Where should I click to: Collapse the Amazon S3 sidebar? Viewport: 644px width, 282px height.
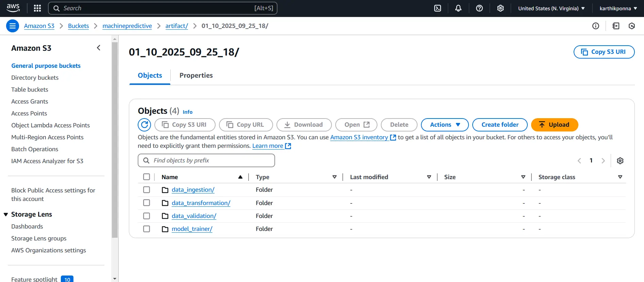click(99, 48)
